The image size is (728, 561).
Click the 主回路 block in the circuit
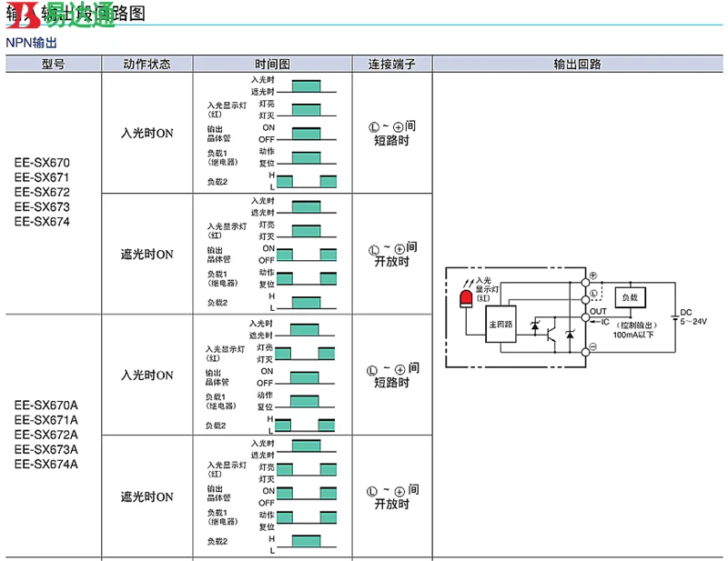pyautogui.click(x=500, y=325)
